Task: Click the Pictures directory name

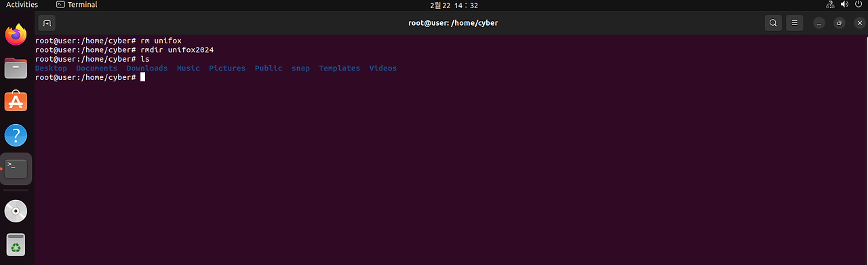Action: click(x=227, y=68)
